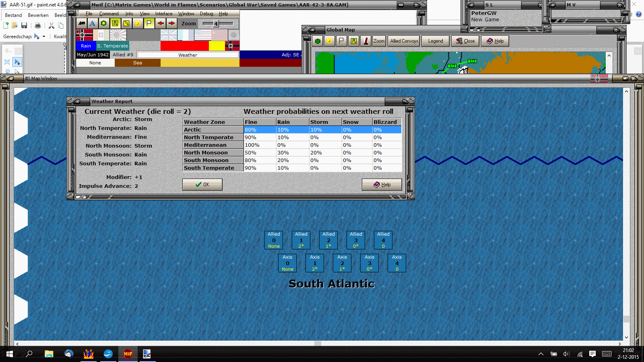Open Windows Start menu

[x=10, y=354]
